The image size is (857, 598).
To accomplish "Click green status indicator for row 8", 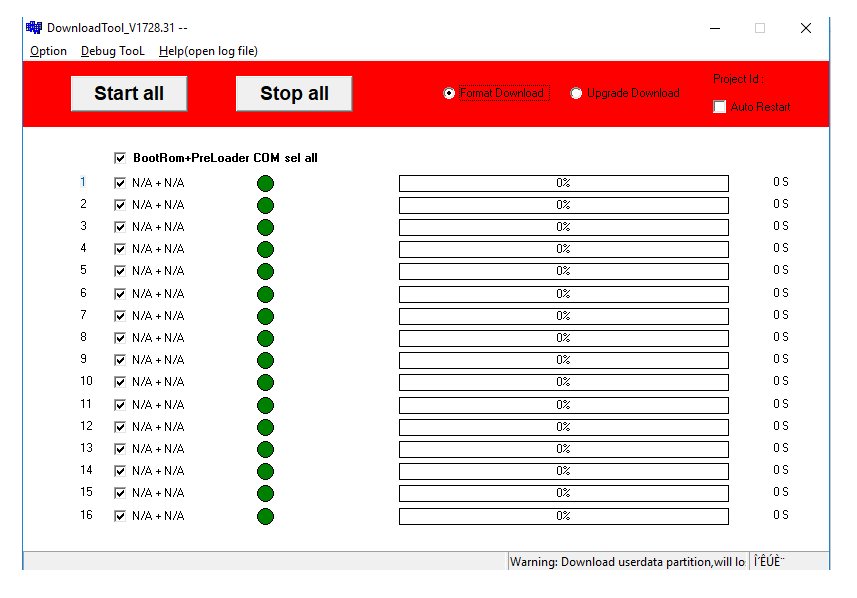I will click(265, 338).
